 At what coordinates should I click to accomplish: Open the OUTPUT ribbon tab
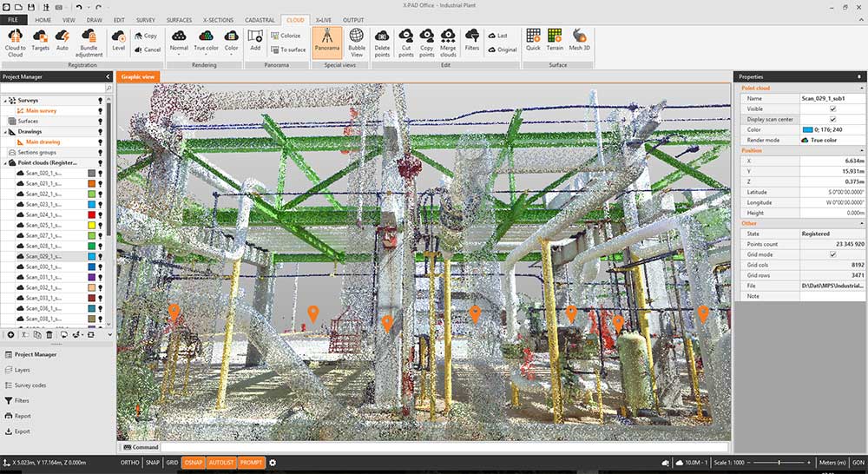tap(353, 20)
